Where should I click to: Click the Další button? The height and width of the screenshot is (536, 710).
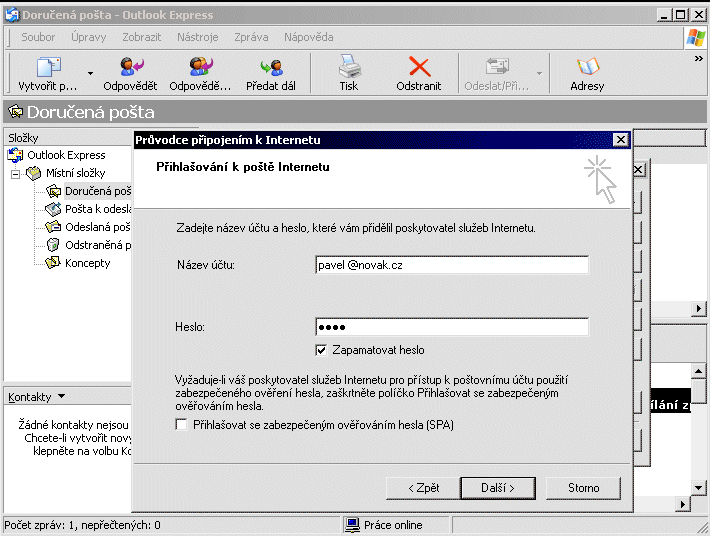point(498,488)
